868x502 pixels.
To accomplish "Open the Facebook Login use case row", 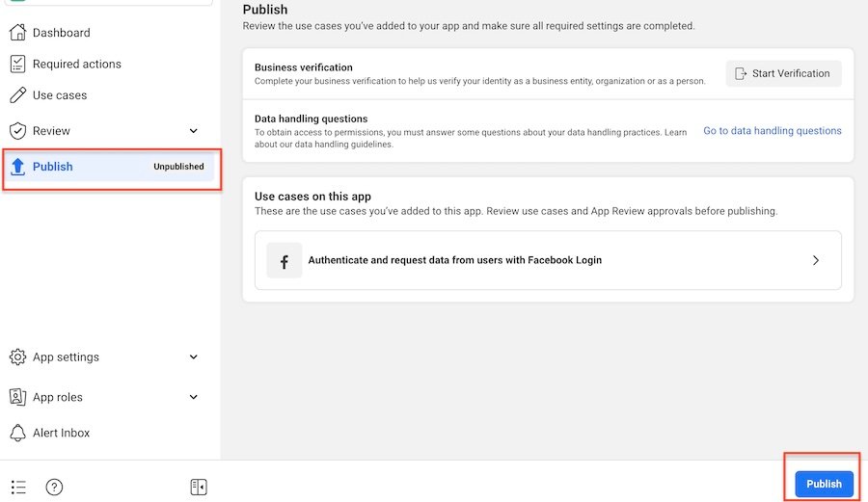I will 548,260.
